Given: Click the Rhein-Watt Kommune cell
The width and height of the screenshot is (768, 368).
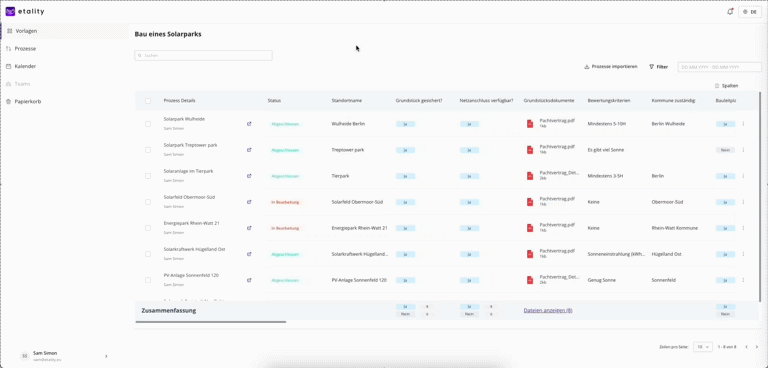Looking at the screenshot, I should click(675, 228).
